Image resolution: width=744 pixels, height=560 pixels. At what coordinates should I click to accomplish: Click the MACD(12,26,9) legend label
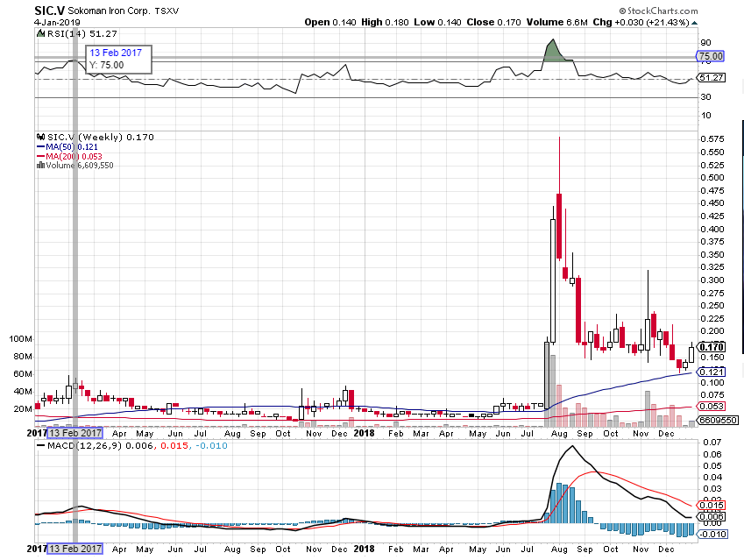click(x=85, y=445)
